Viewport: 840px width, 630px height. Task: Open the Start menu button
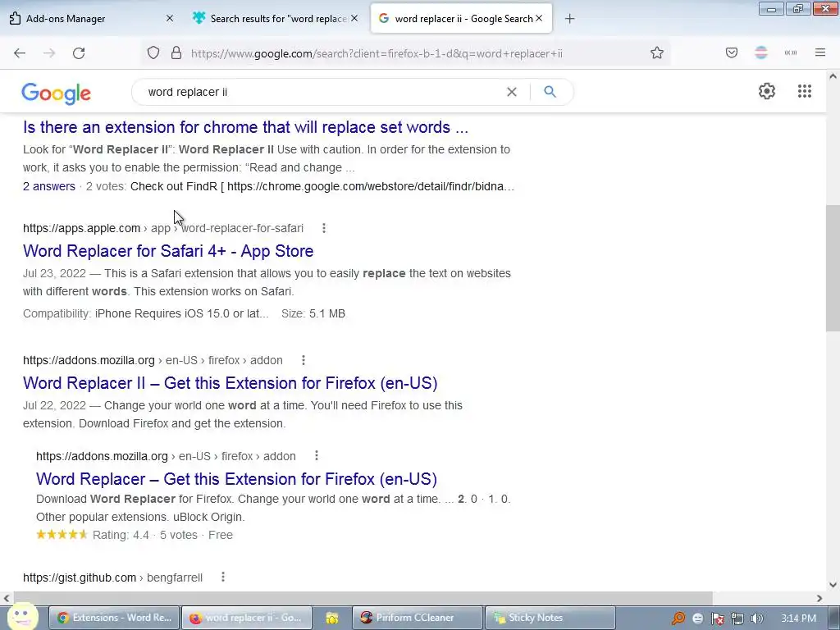click(x=22, y=617)
